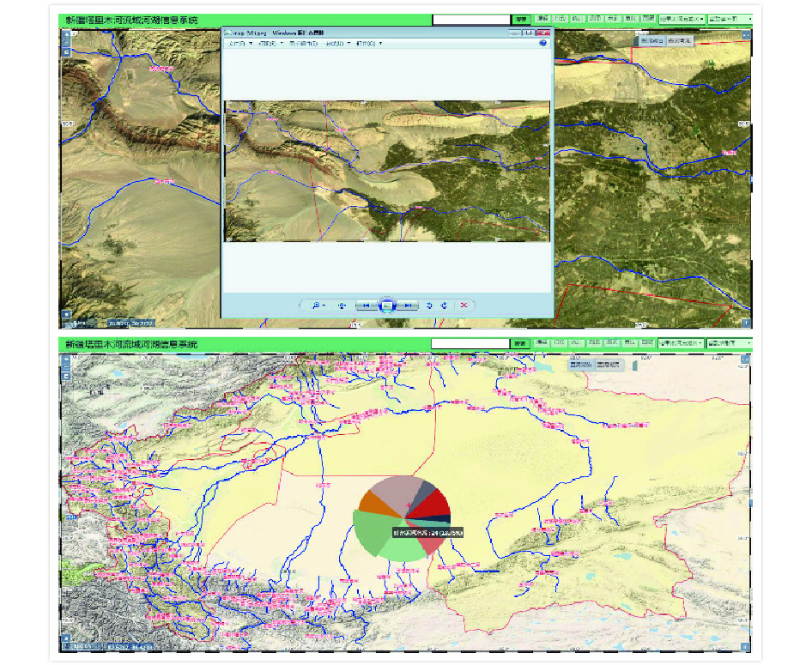The width and height of the screenshot is (812, 665).
Task: Click zoom-in plus icon on upper map
Action: tap(66, 34)
